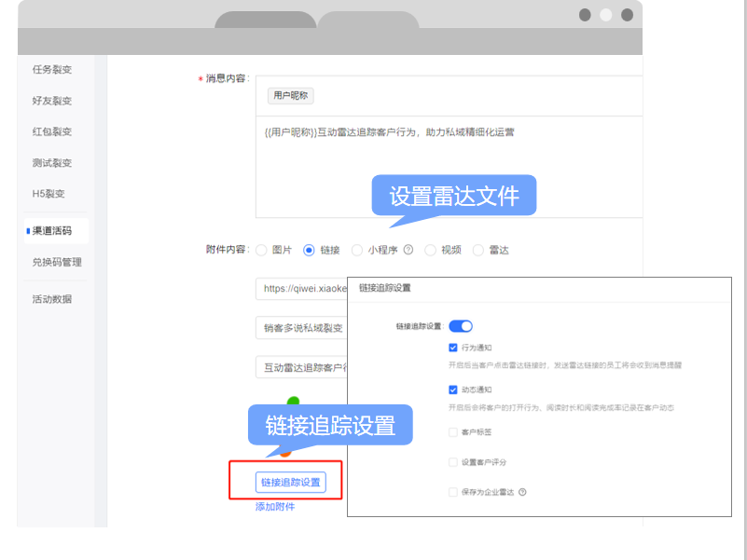Choose 视频 as attachment type
747x560 pixels.
430,250
